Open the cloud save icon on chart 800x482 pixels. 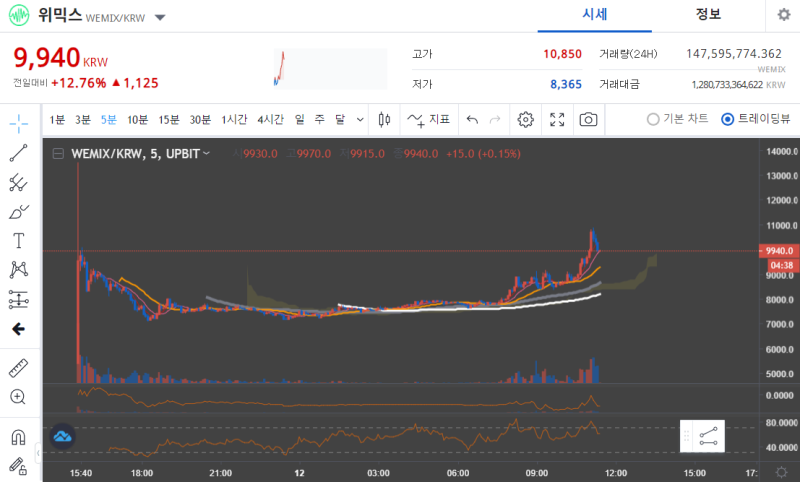point(63,437)
